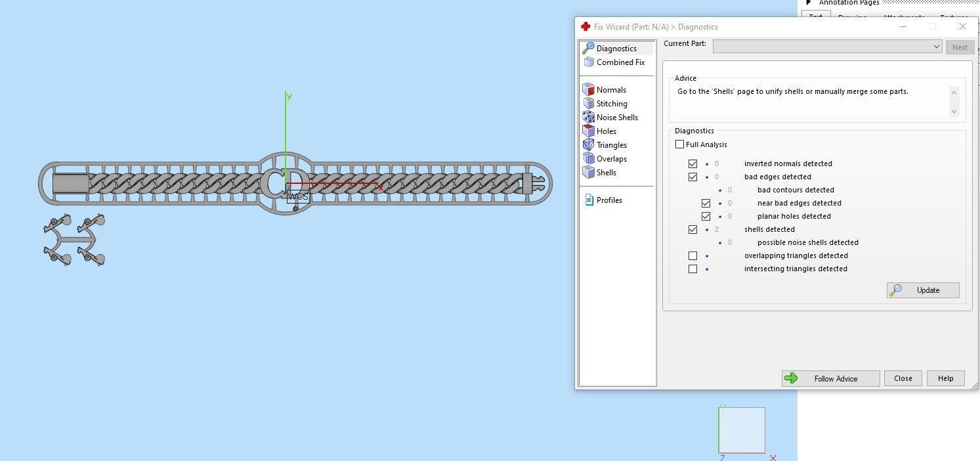This screenshot has width=980, height=461.
Task: Open the Diagnostics page in Fix Wizard
Action: click(x=616, y=48)
